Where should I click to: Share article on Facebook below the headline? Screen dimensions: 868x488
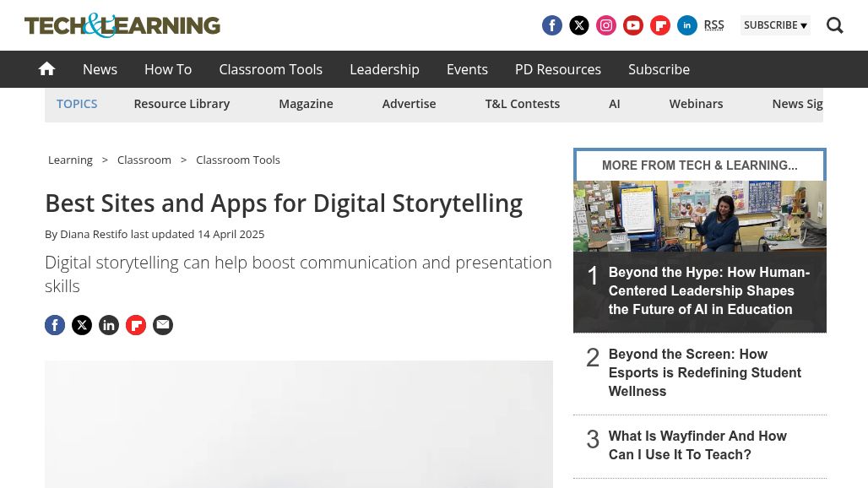(55, 325)
